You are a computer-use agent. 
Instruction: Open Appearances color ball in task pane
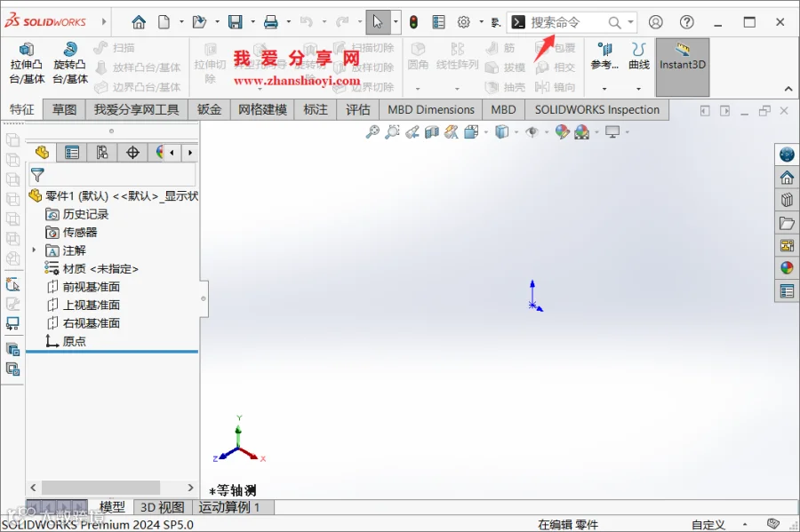point(787,268)
